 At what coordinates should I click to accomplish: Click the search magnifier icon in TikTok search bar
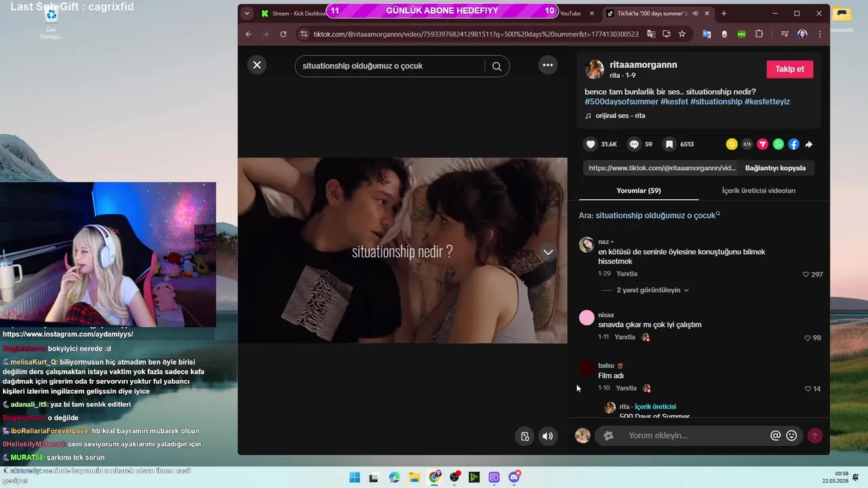[497, 66]
